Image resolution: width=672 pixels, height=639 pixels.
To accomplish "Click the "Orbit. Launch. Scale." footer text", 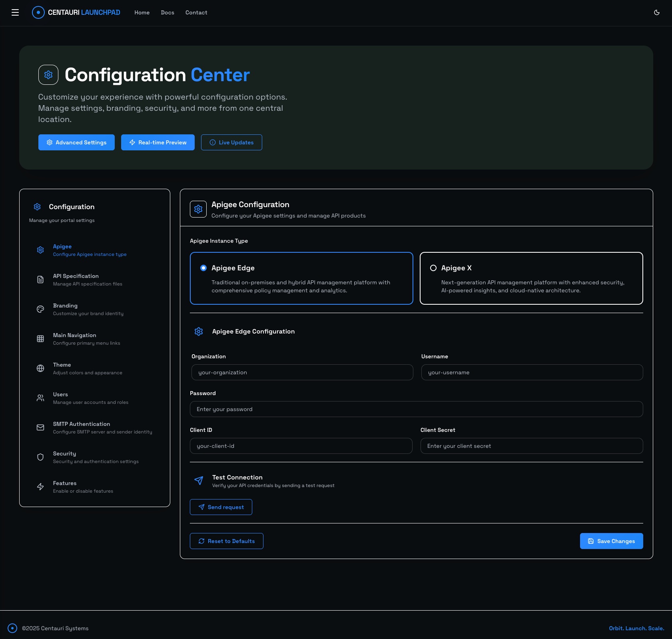I will pyautogui.click(x=636, y=628).
